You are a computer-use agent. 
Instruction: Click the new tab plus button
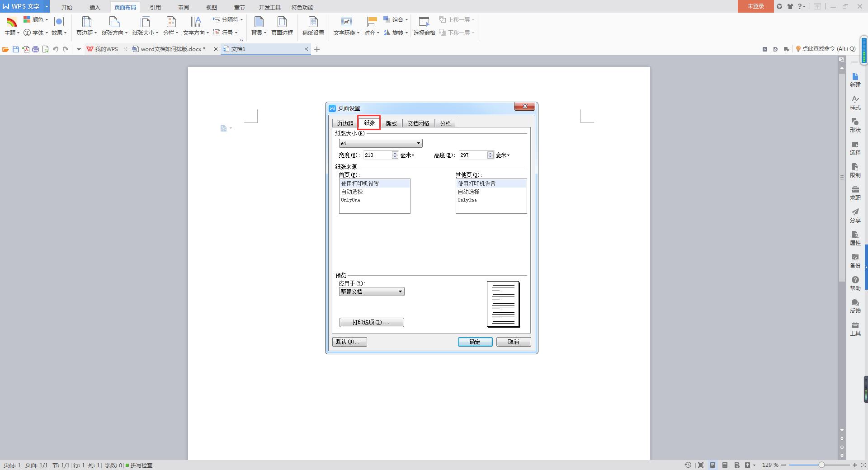(317, 49)
